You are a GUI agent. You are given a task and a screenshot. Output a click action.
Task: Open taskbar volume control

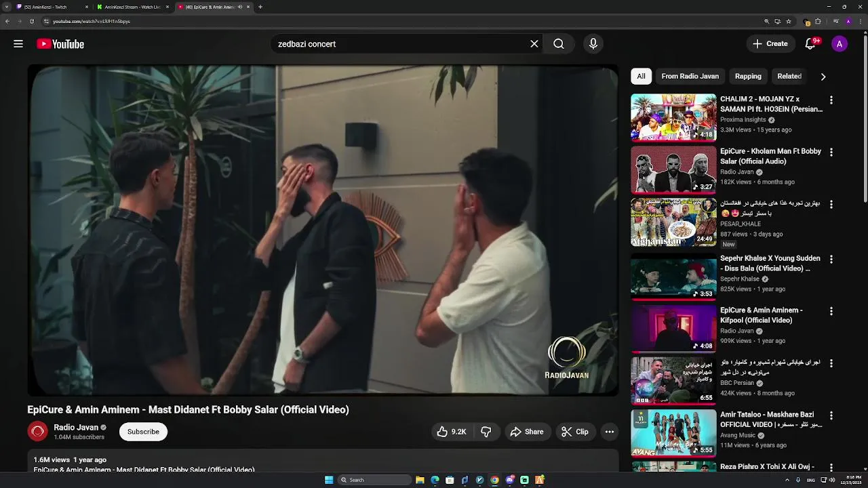coord(832,480)
